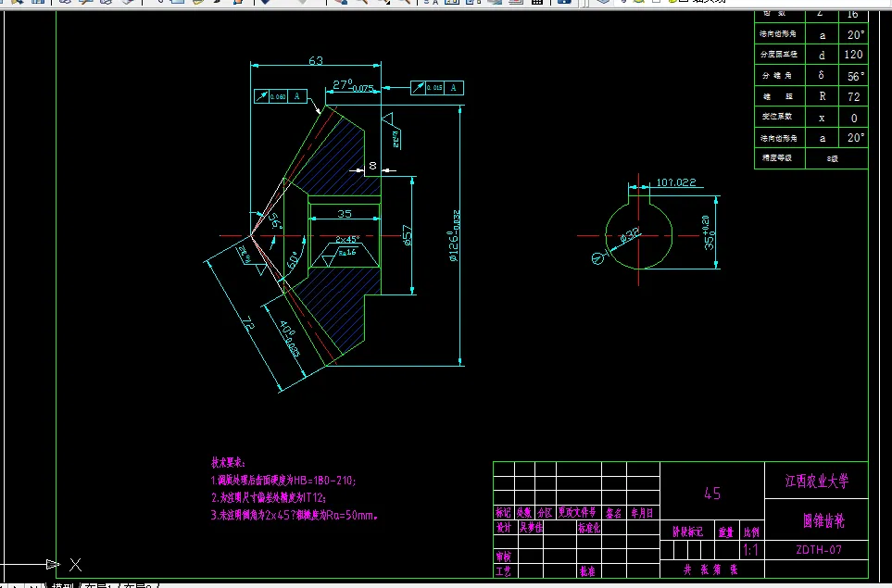Select the "0" value in the x row
The width and height of the screenshot is (892, 588).
854,118
